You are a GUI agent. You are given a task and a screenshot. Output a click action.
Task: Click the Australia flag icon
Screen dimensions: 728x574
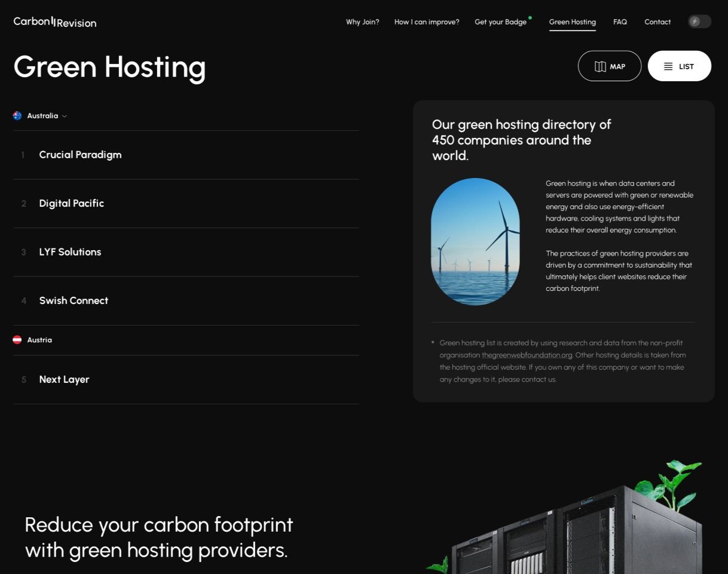(17, 115)
